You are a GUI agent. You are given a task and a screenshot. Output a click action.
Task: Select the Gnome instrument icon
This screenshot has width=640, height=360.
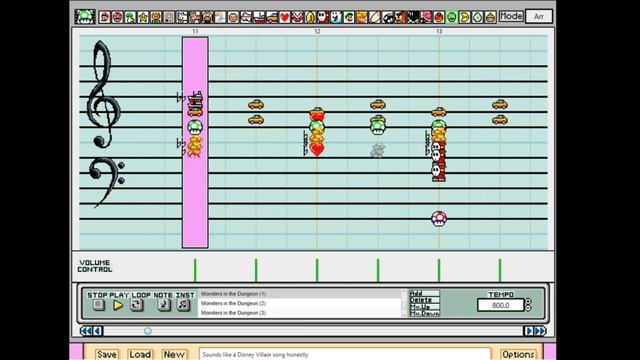(490, 17)
